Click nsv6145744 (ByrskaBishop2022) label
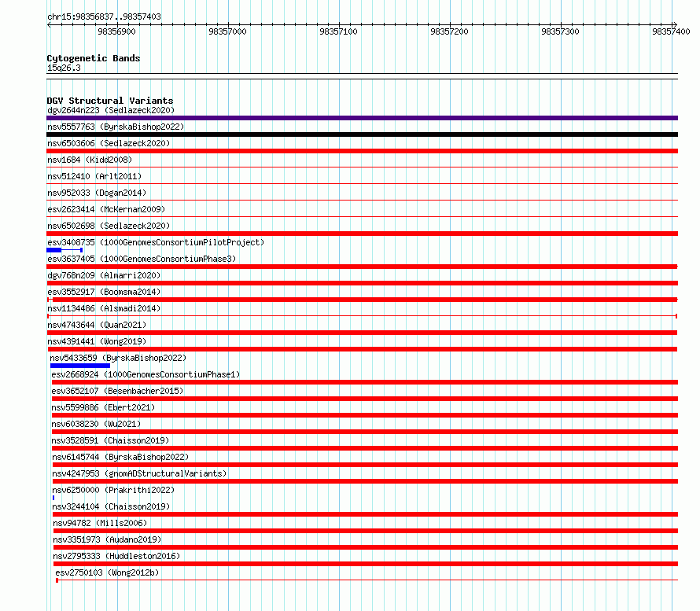 click(120, 457)
